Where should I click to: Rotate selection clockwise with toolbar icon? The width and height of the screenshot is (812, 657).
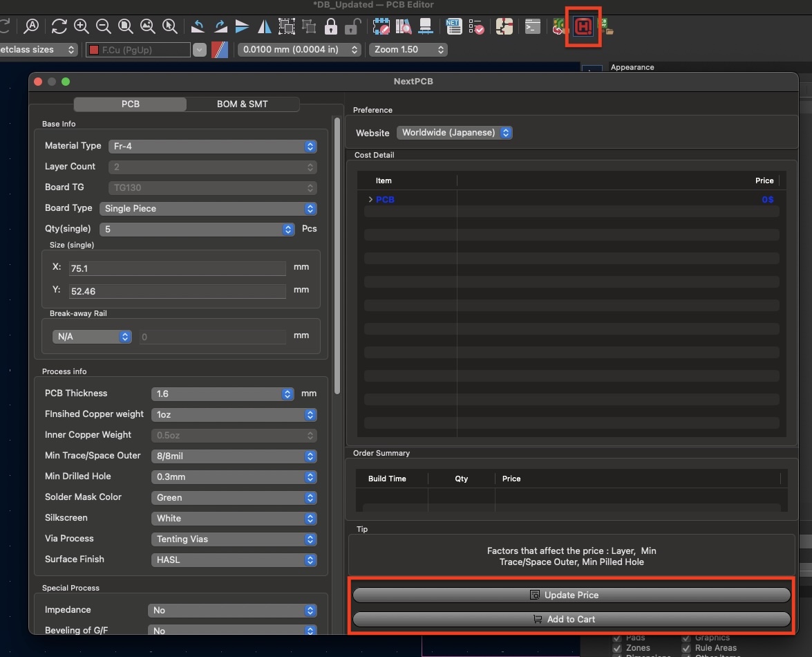click(220, 26)
